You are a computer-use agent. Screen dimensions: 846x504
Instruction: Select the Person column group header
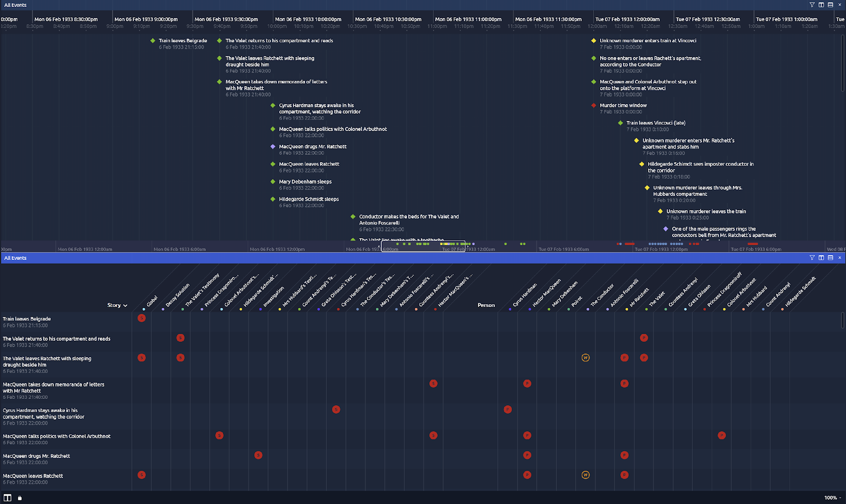(486, 305)
